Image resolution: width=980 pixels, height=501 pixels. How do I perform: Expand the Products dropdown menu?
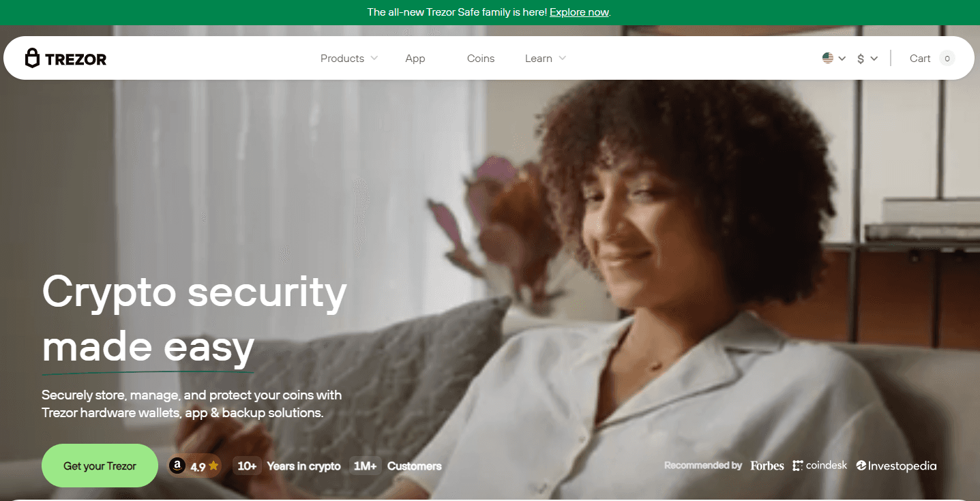point(348,59)
